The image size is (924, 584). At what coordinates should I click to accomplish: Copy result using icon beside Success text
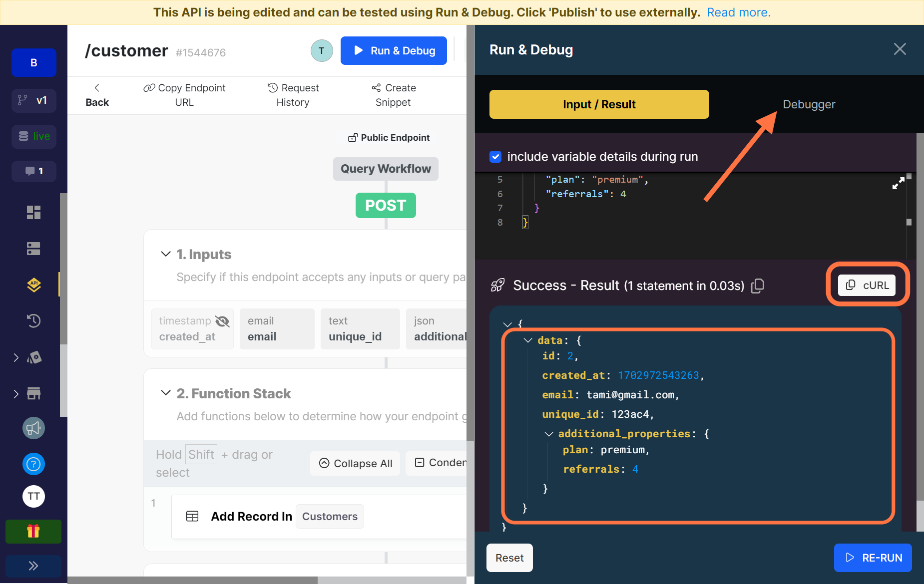(758, 286)
